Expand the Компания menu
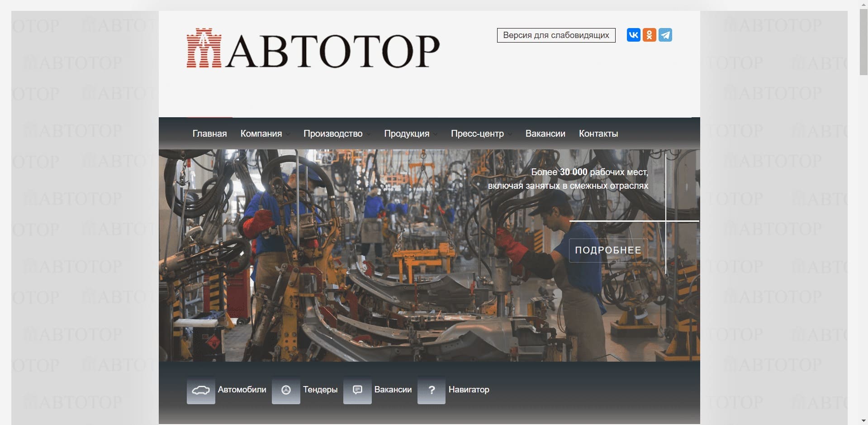This screenshot has width=868, height=425. pyautogui.click(x=265, y=134)
